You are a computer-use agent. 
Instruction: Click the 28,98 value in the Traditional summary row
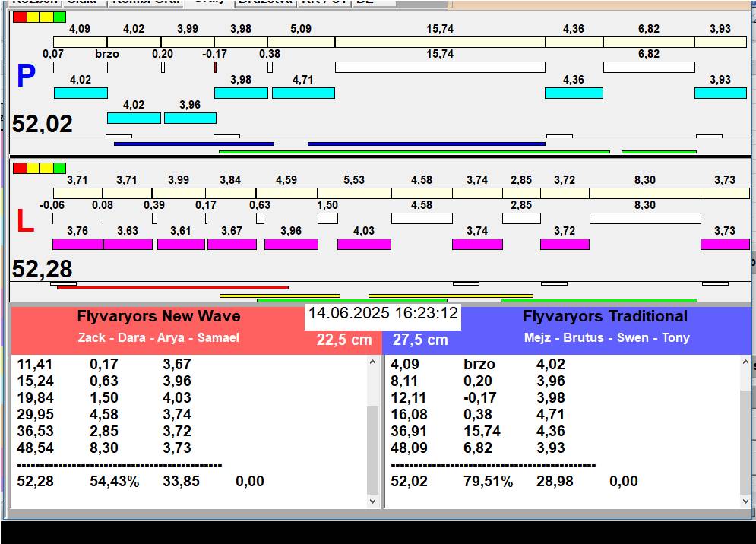pyautogui.click(x=555, y=481)
